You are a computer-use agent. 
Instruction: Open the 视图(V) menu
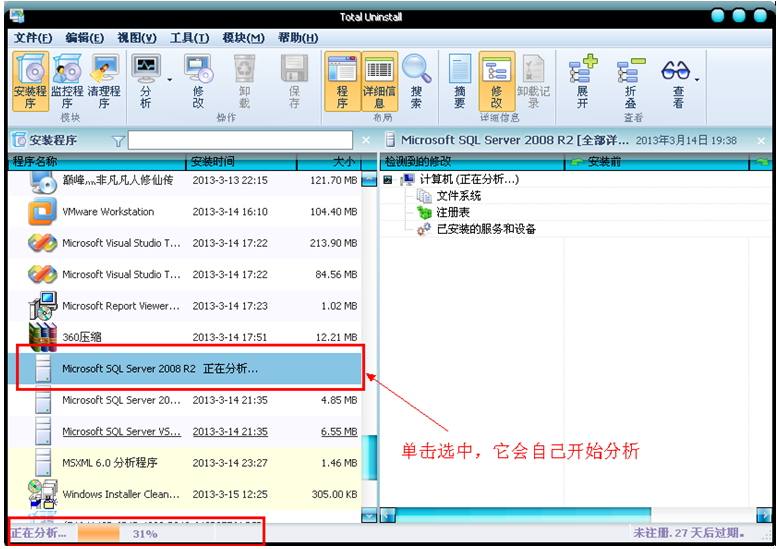(x=137, y=38)
